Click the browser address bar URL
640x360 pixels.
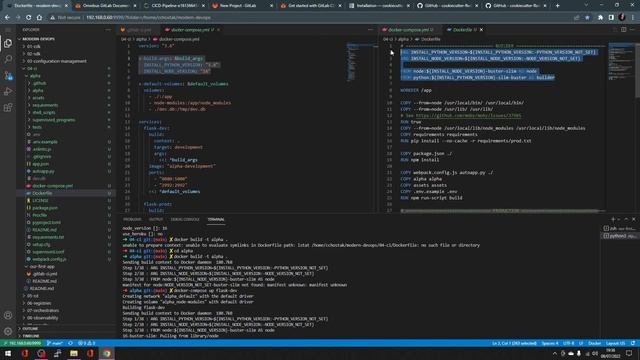(149, 18)
